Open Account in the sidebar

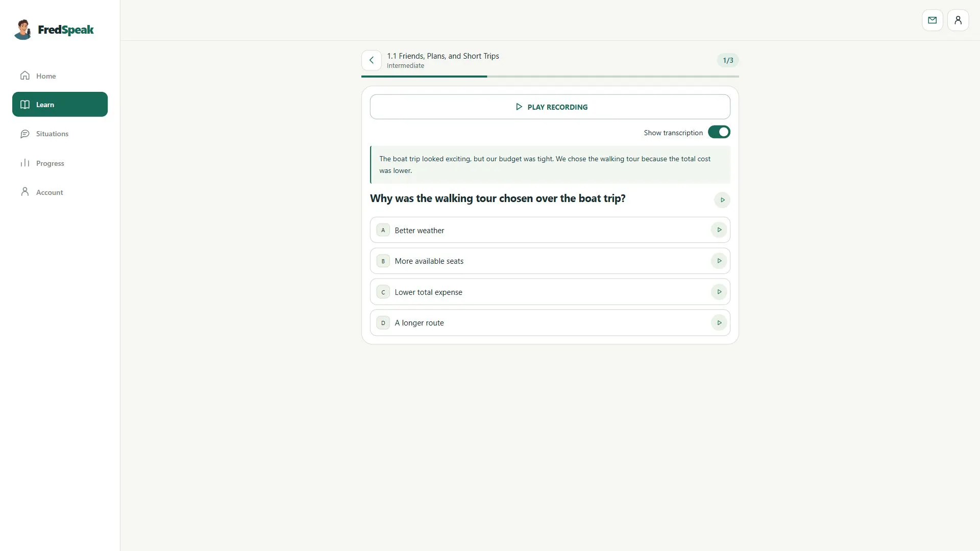(60, 192)
